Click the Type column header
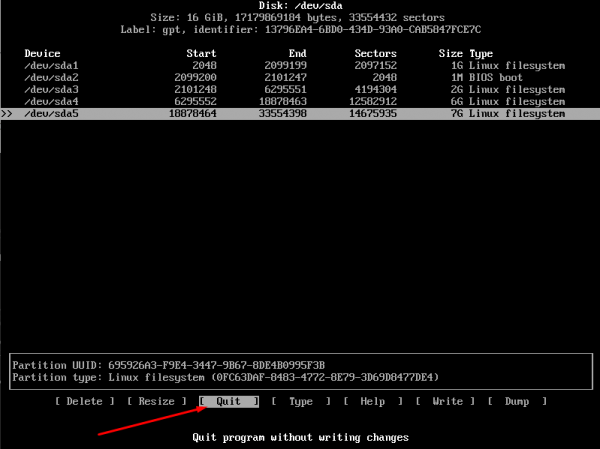The height and width of the screenshot is (449, 600). tap(481, 53)
